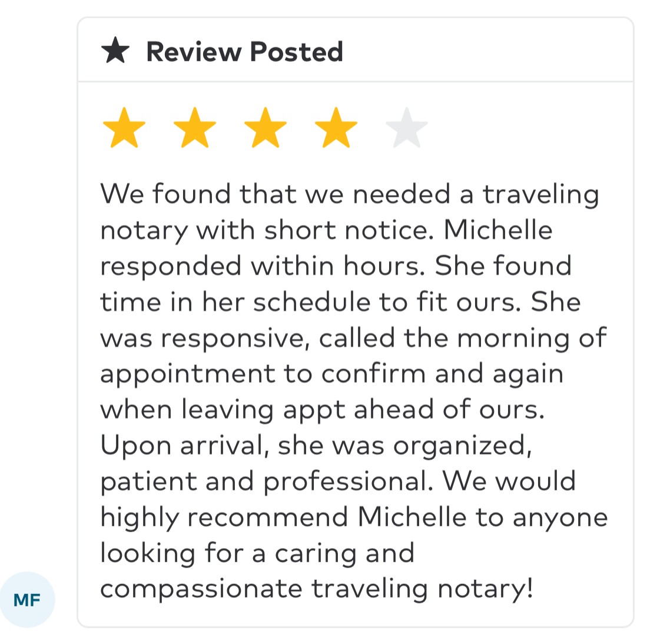Viewport: 647px width, 644px height.
Task: Click the line "when leaving appt ahead"
Action: (322, 410)
